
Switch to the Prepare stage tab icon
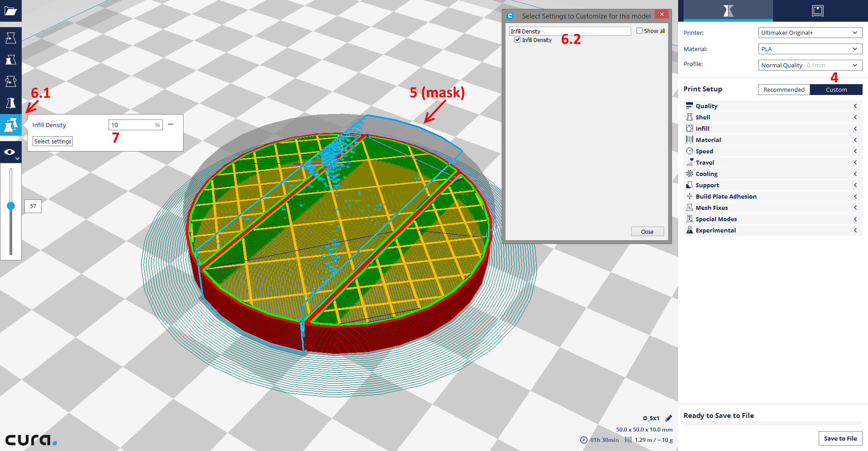point(728,11)
